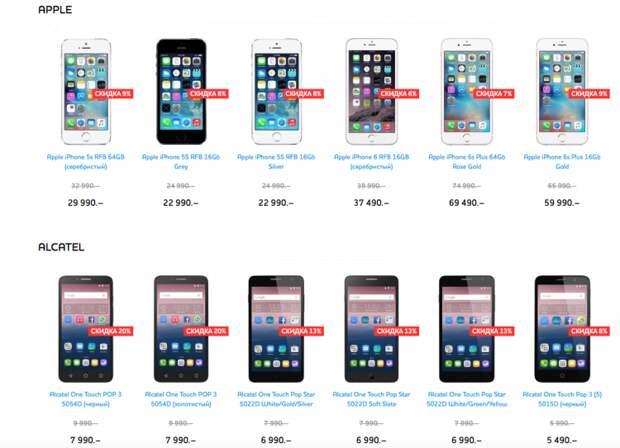The image size is (620, 448).
Task: Select the Apple iPhone 6 RFB 16GB image
Action: [371, 91]
